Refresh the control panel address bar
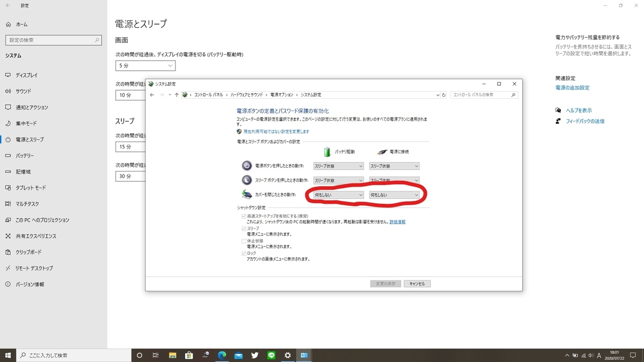644x362 pixels. pos(443,95)
